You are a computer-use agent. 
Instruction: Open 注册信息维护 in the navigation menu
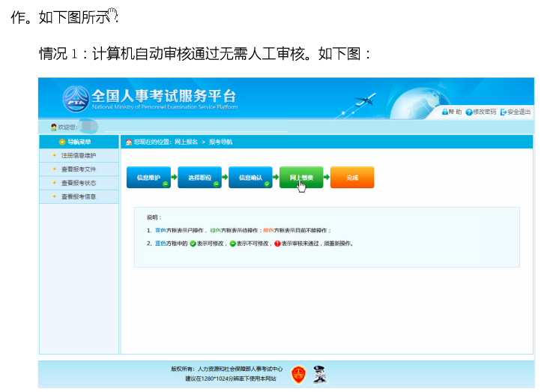pos(79,155)
